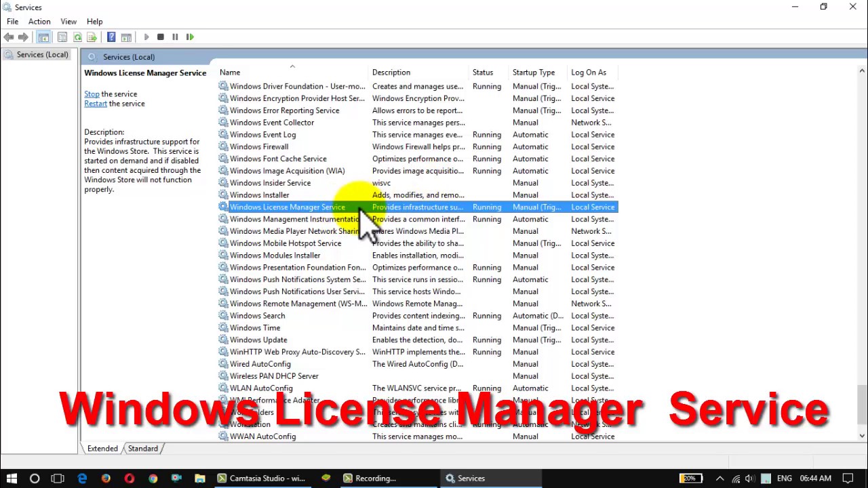Click the gear icon beside Windows Time
Image resolution: width=868 pixels, height=488 pixels.
coord(223,328)
